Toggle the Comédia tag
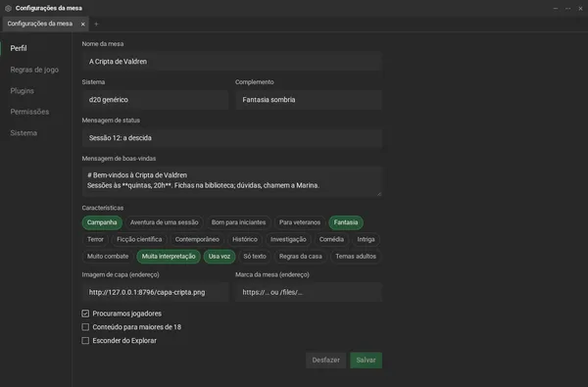The height and width of the screenshot is (387, 588). [331, 239]
